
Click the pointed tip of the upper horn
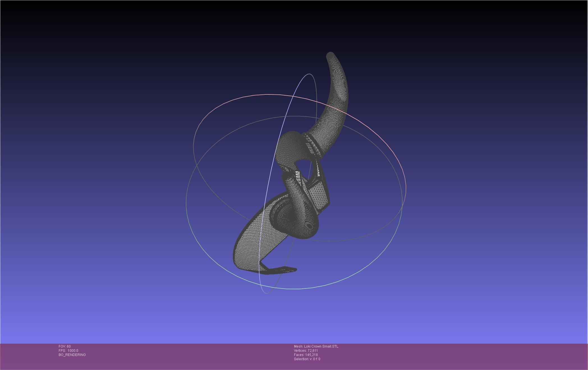click(x=330, y=54)
